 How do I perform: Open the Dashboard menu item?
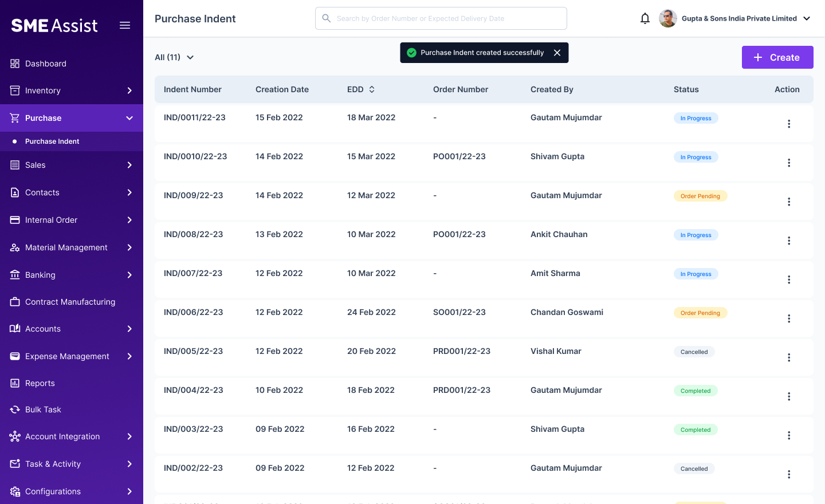pyautogui.click(x=72, y=64)
